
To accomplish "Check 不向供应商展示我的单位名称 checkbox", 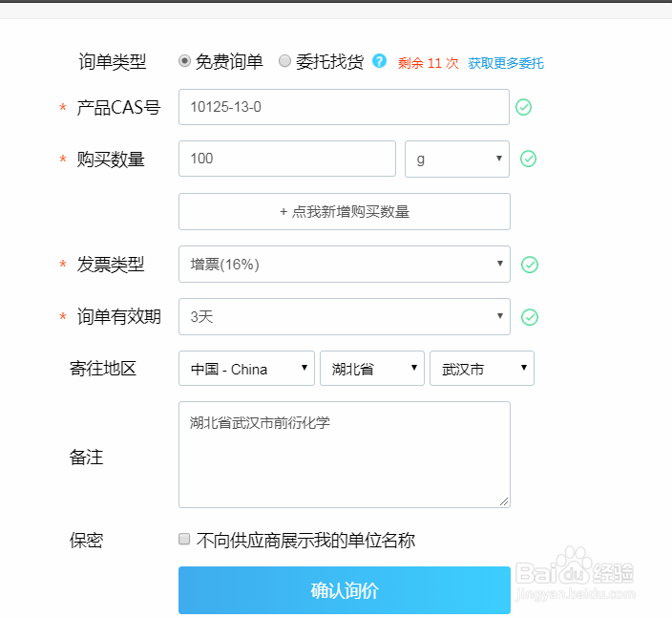I will click(x=184, y=539).
